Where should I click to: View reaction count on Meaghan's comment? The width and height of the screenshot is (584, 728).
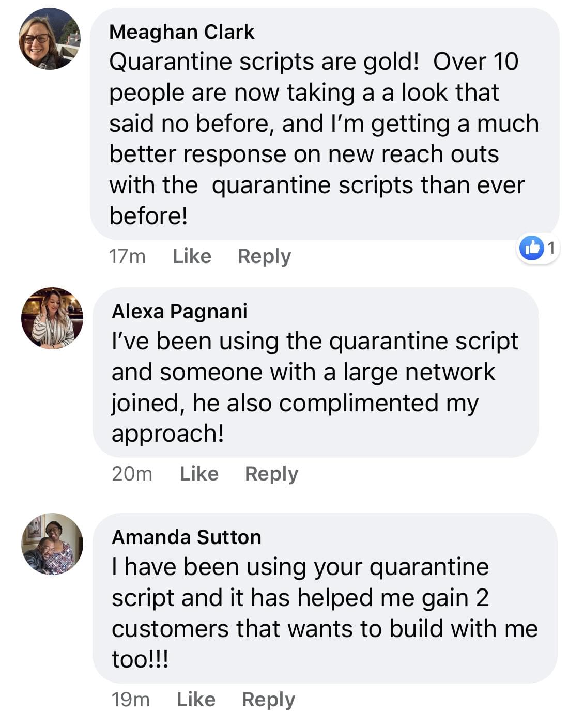click(551, 249)
